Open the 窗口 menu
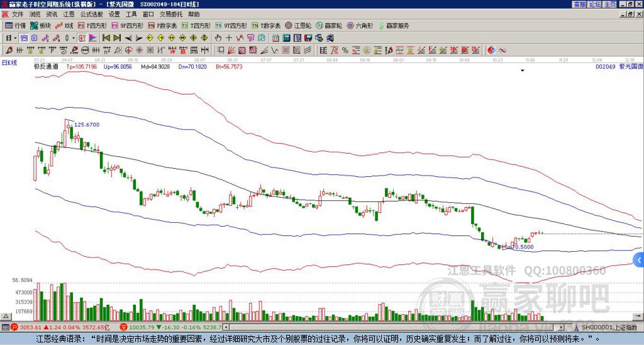This screenshot has width=644, height=345. tap(148, 14)
